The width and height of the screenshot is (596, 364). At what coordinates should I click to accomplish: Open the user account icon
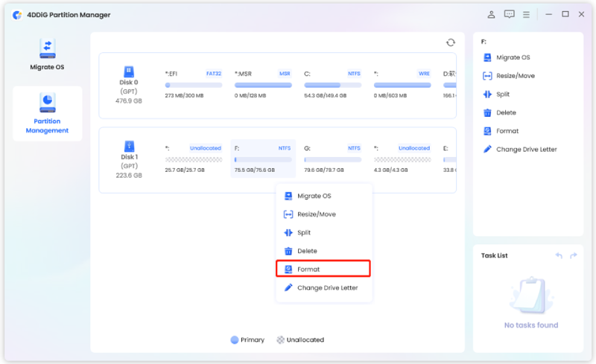491,14
